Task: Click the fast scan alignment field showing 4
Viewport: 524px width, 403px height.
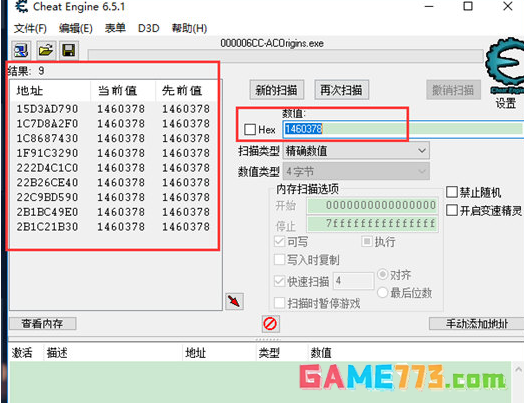Action: [354, 281]
